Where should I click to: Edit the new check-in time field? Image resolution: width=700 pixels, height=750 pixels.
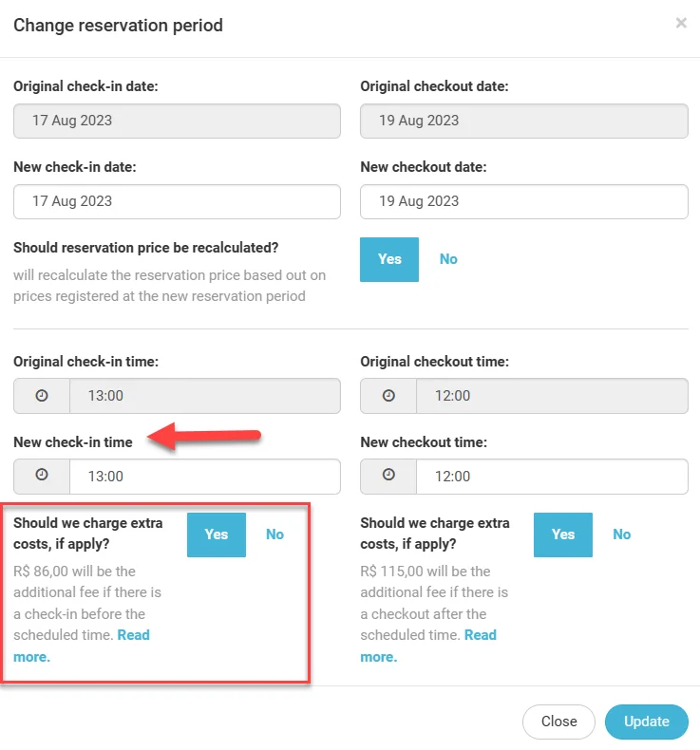204,477
